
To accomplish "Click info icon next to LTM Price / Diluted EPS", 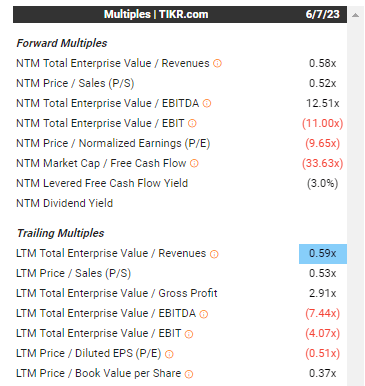I will click(x=169, y=354).
